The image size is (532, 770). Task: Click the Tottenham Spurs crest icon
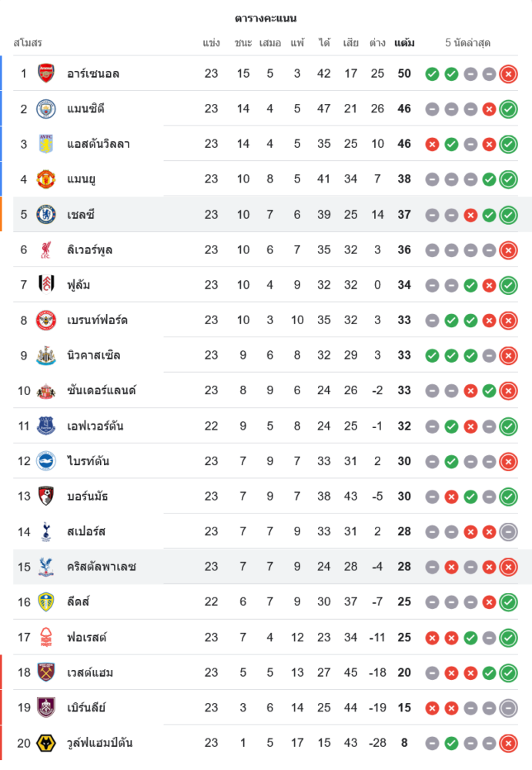46,531
